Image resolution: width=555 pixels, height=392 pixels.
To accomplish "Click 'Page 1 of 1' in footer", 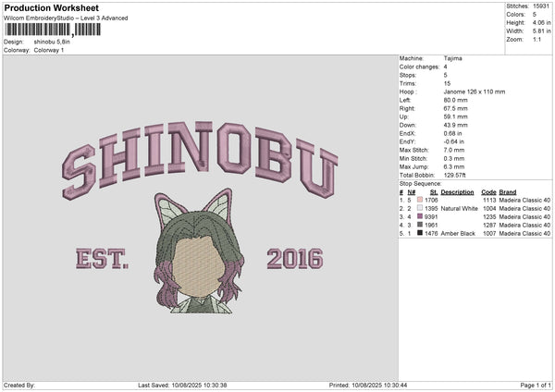I will tap(536, 386).
